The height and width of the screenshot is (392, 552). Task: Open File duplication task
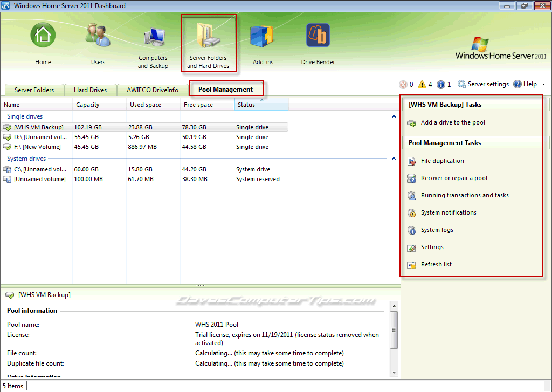point(443,161)
